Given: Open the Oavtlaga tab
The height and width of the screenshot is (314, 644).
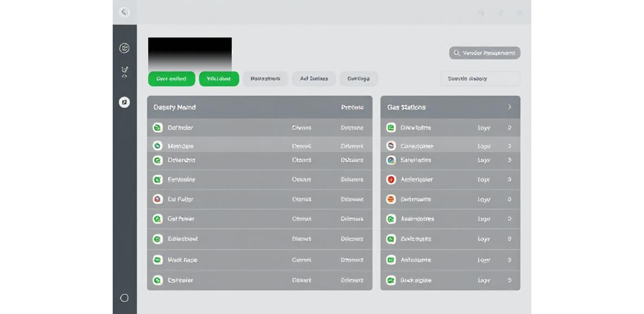Looking at the screenshot, I should pos(358,79).
